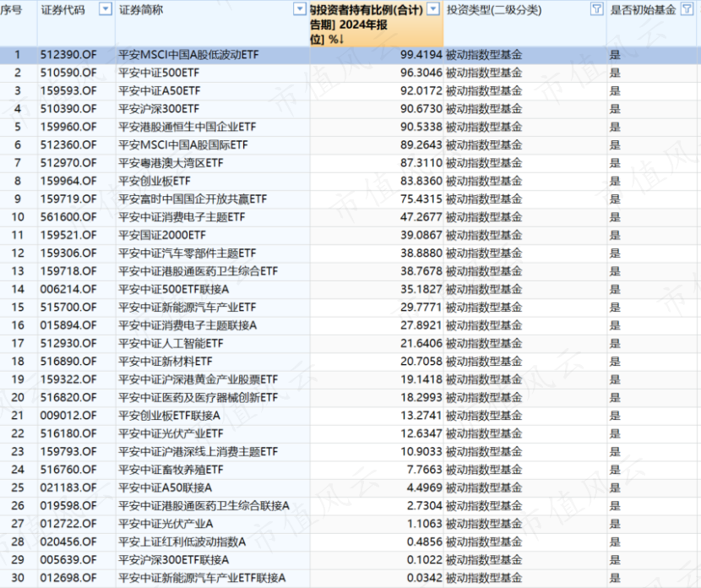Click the value 35.1827

pyautogui.click(x=421, y=289)
